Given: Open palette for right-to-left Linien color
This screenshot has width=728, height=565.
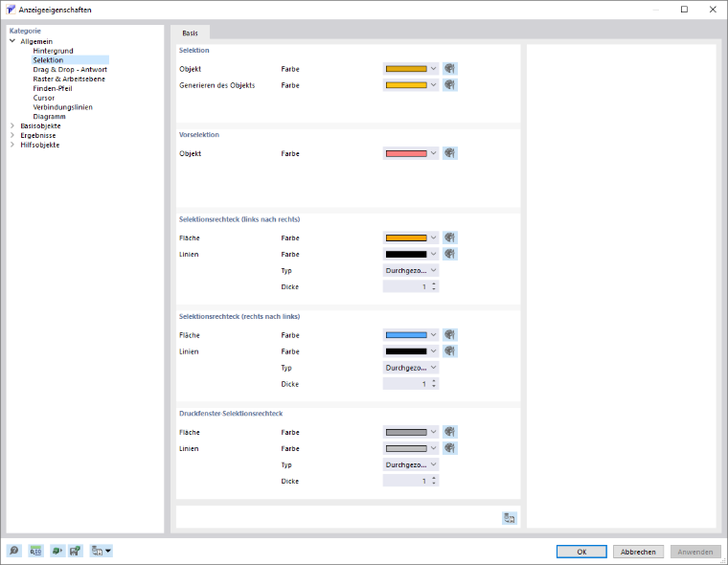Looking at the screenshot, I should coord(450,351).
